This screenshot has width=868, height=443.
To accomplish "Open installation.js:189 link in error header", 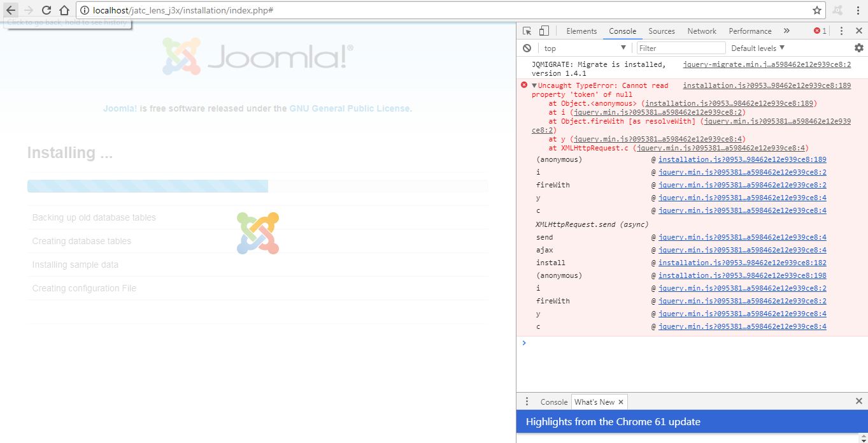I will [x=767, y=85].
